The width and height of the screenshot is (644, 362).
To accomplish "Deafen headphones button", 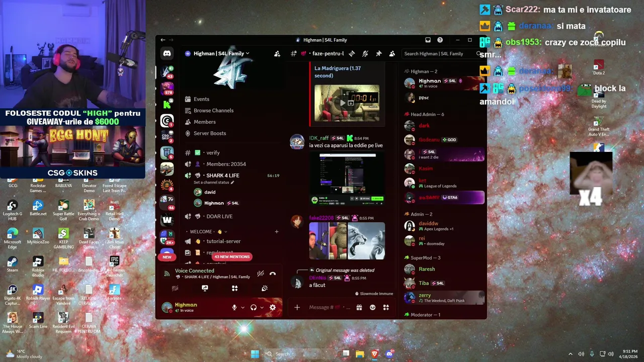I will pyautogui.click(x=253, y=307).
